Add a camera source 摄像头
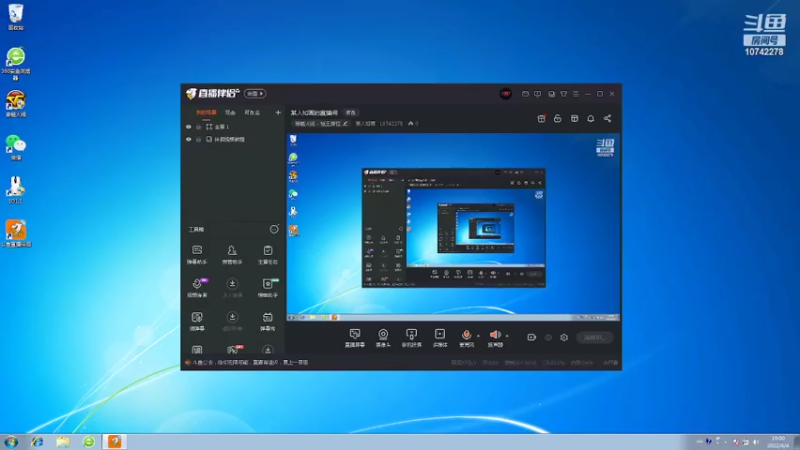Image resolution: width=800 pixels, height=450 pixels. pos(383,338)
